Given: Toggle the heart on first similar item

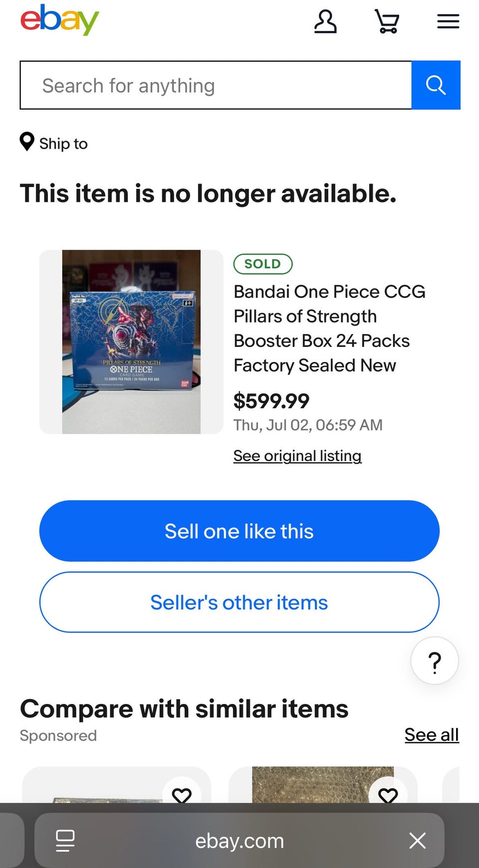Looking at the screenshot, I should [182, 793].
